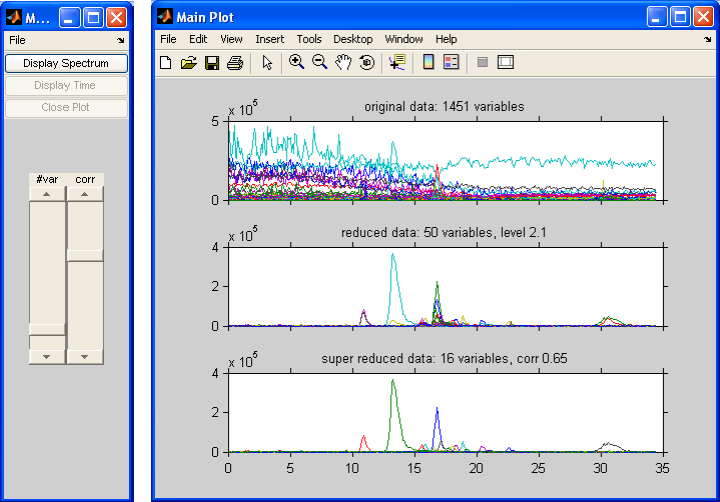Click the #var slider up arrow
Screen dimensions: 720x502
(47, 194)
